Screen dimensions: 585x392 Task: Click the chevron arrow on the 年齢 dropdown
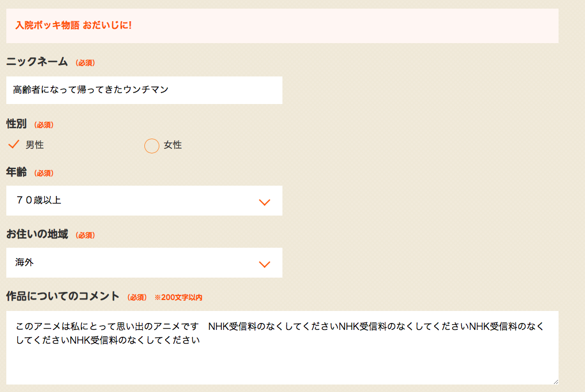(x=265, y=202)
